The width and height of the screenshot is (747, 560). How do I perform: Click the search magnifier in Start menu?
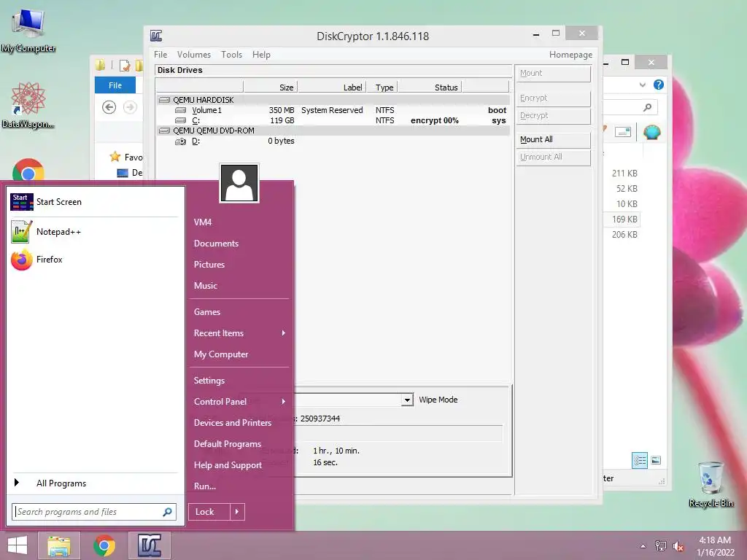click(167, 512)
